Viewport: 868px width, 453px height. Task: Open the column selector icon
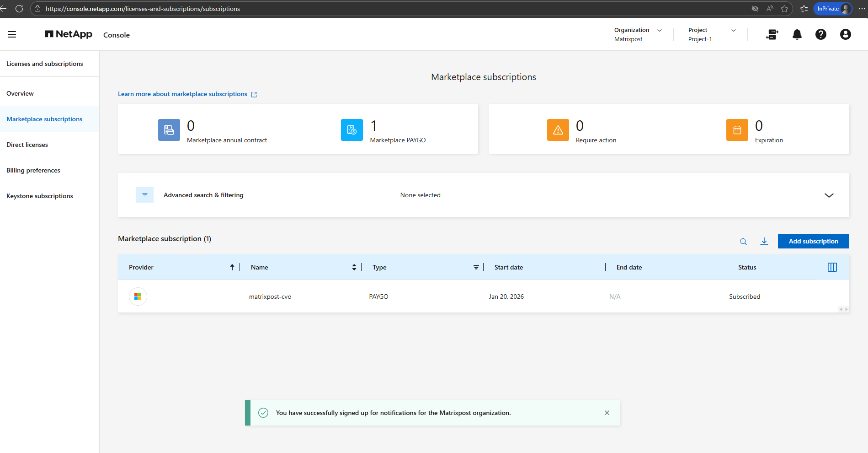point(832,267)
